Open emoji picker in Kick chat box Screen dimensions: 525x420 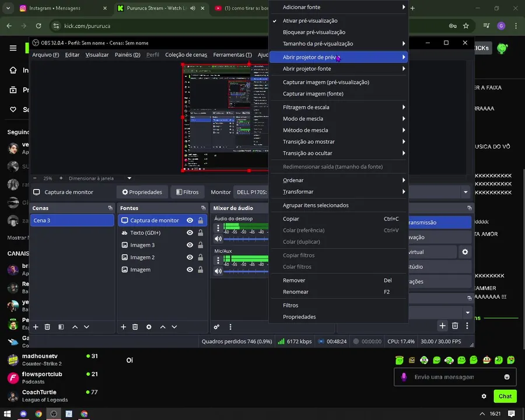507,377
